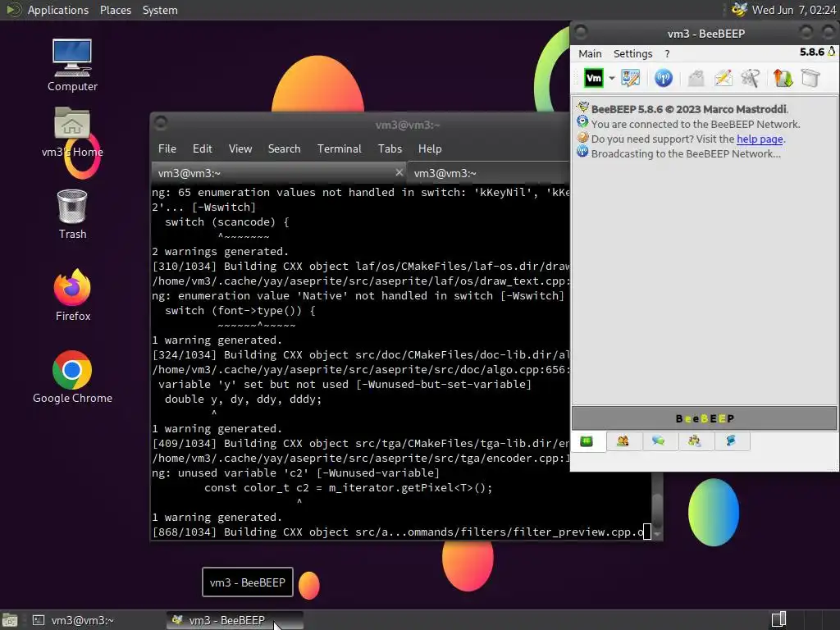Select vm3 - BeeBEEP in taskbar
Image resolution: width=840 pixels, height=630 pixels.
(235, 620)
